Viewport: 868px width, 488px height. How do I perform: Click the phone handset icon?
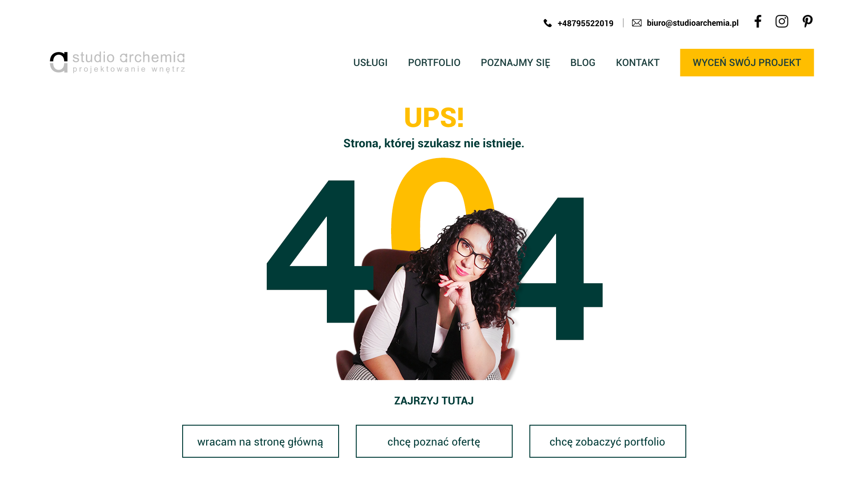coord(547,23)
